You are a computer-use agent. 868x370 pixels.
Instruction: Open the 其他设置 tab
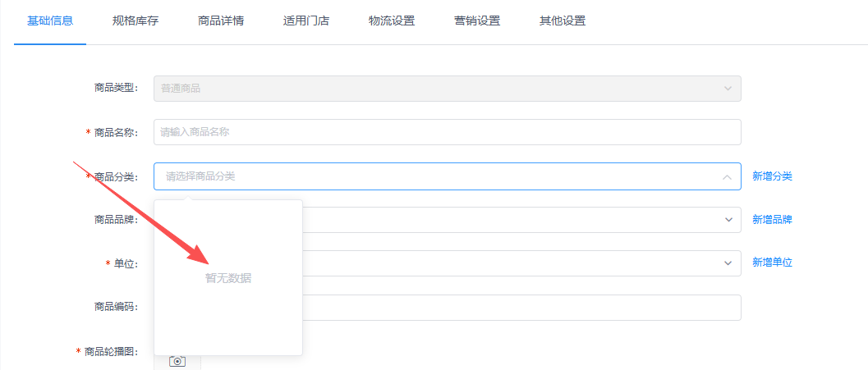pos(563,21)
